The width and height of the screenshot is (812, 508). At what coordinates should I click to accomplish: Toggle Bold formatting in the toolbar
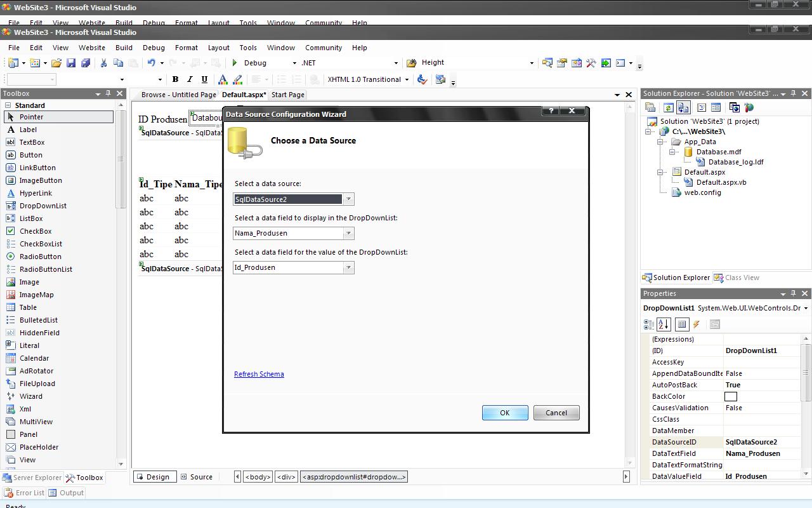click(x=175, y=79)
